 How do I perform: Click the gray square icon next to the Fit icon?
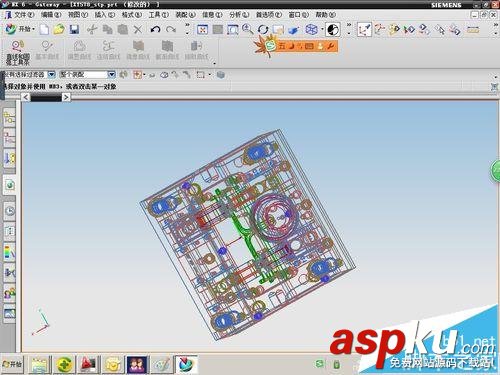click(x=218, y=30)
